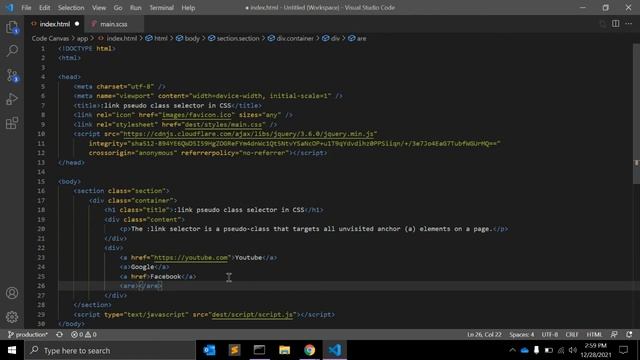Click the unsaved dot on index.html tab

[x=77, y=24]
